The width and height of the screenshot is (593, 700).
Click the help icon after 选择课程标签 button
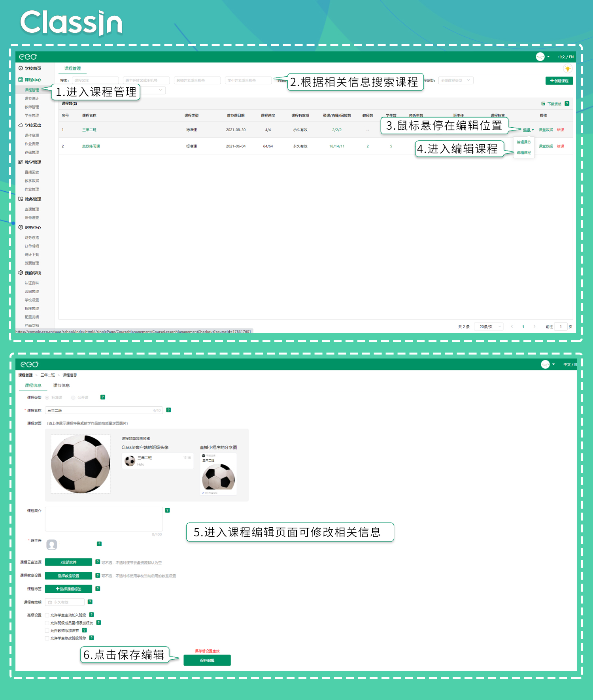[98, 589]
